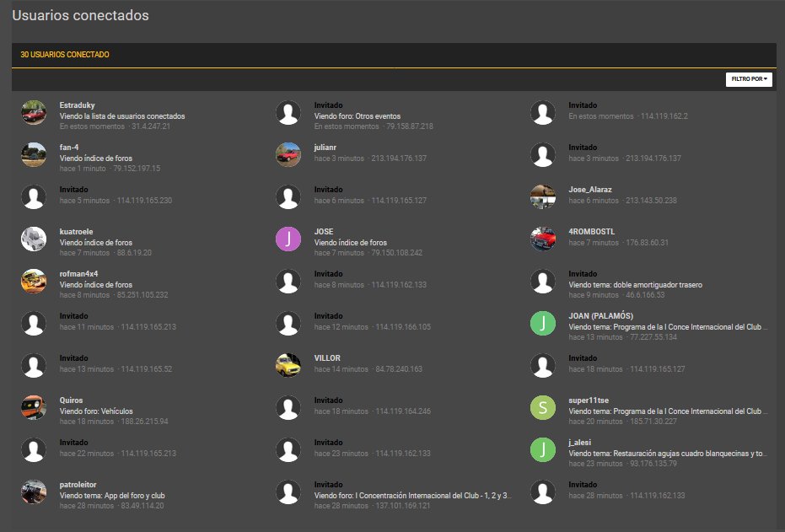Viewport: 785px width, 532px height.
Task: Click kuatroele's white car avatar
Action: pyautogui.click(x=34, y=239)
